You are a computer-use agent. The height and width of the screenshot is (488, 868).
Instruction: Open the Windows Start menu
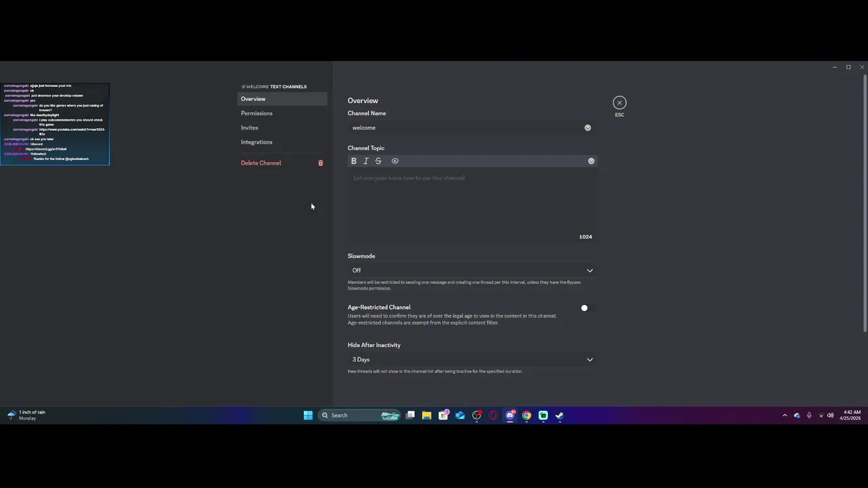click(x=308, y=415)
